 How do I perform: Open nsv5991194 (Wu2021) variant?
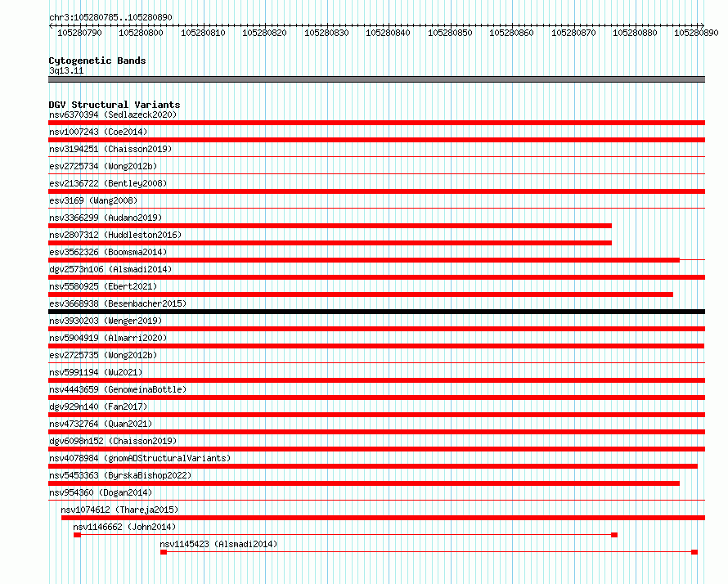point(96,372)
